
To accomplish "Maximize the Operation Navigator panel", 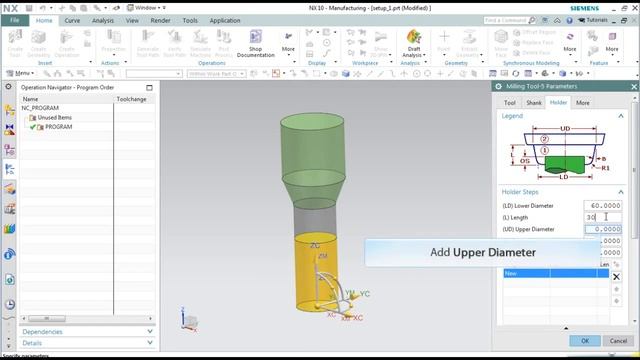I will coord(149,87).
